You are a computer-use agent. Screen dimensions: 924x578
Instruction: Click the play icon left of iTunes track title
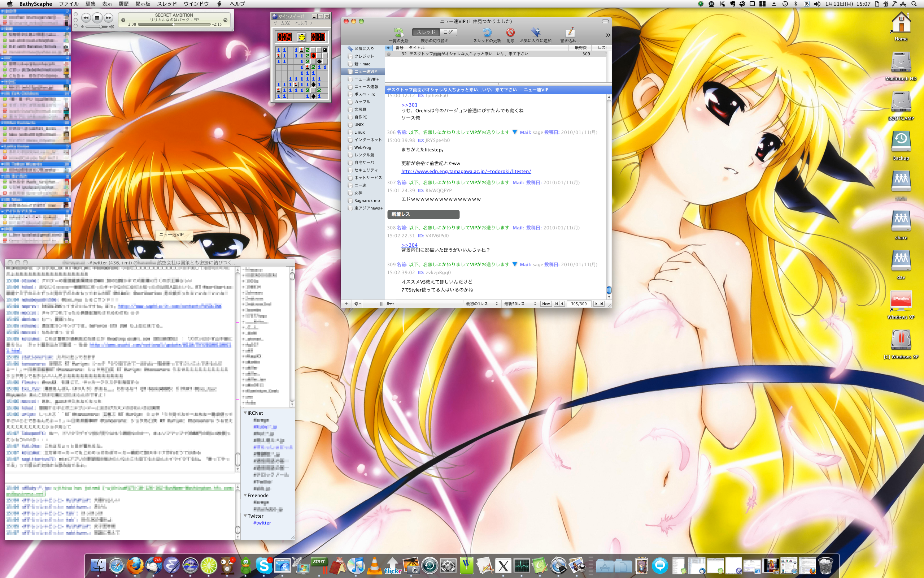123,20
